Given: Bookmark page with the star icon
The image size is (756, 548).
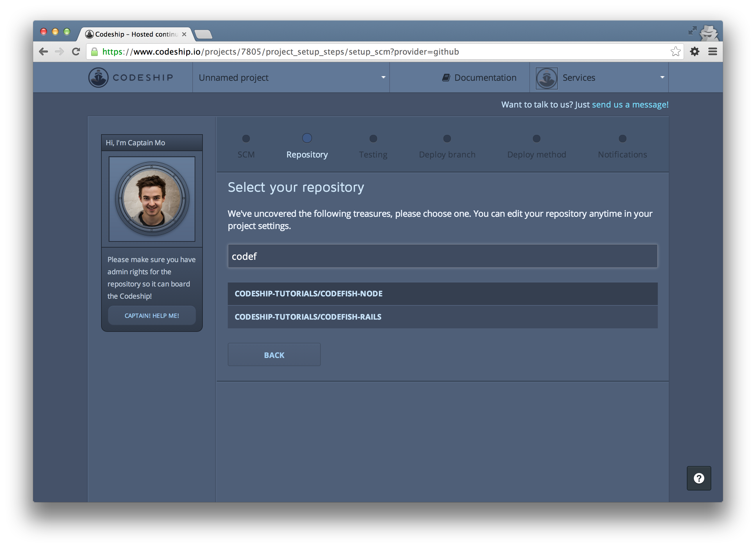Looking at the screenshot, I should pyautogui.click(x=675, y=52).
